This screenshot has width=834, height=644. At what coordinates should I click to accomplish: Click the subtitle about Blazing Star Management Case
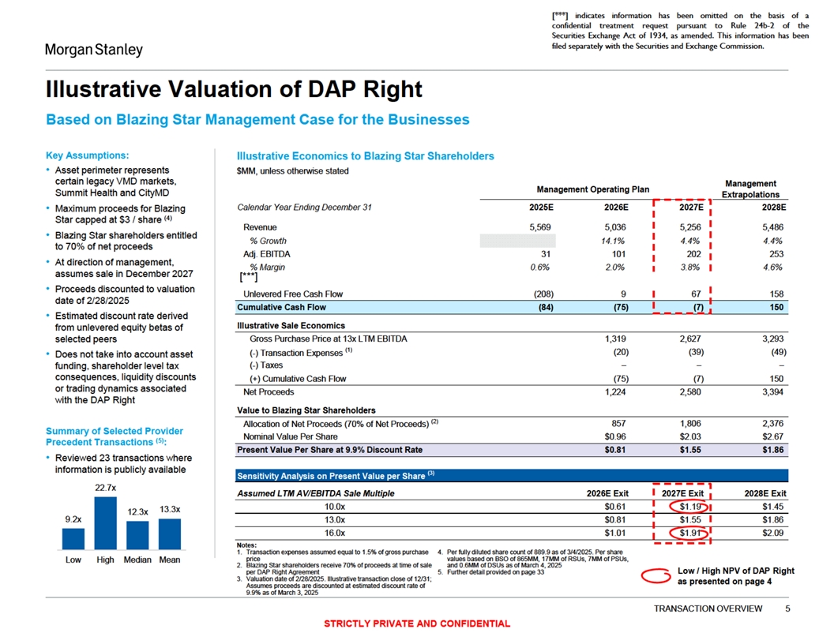(257, 119)
